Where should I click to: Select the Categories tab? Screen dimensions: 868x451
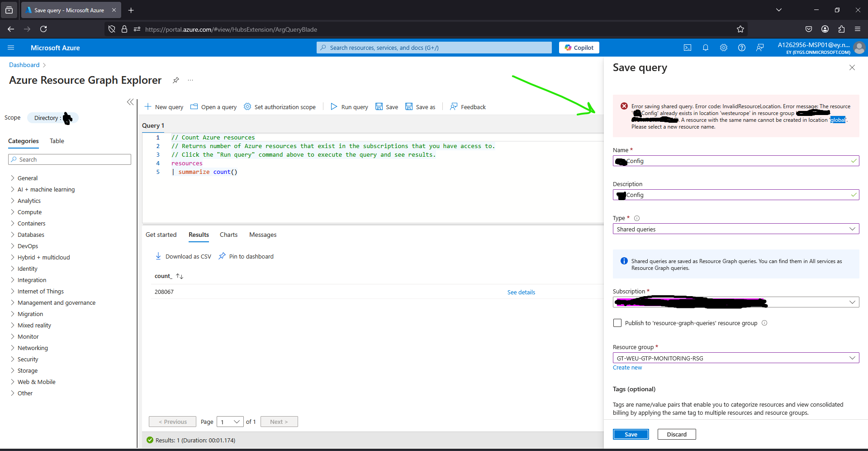(x=24, y=141)
